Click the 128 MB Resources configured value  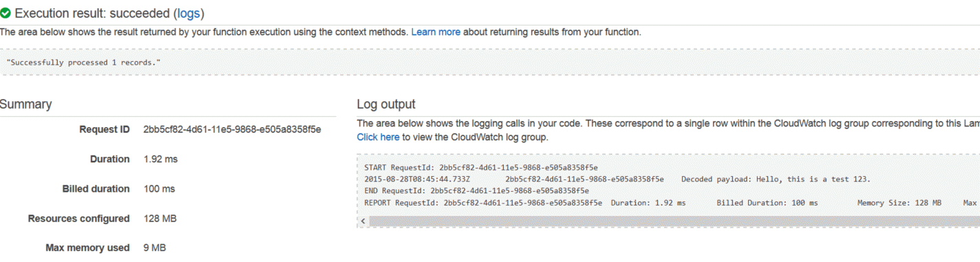(x=159, y=218)
